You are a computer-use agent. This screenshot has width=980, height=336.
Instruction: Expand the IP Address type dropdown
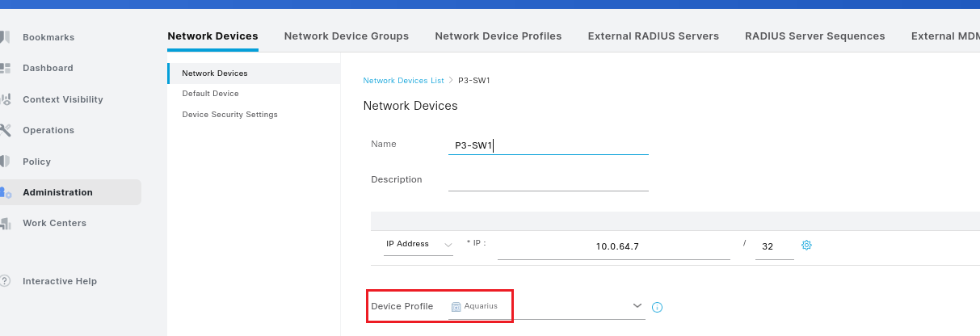pyautogui.click(x=418, y=244)
